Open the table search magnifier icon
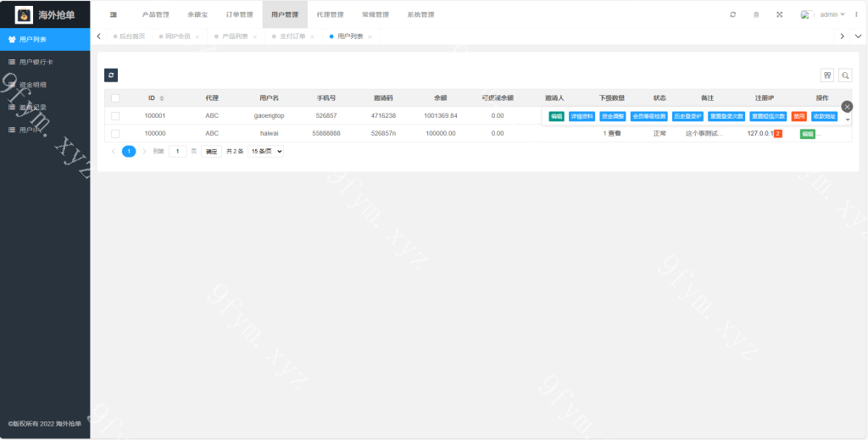The image size is (868, 440). 845,75
